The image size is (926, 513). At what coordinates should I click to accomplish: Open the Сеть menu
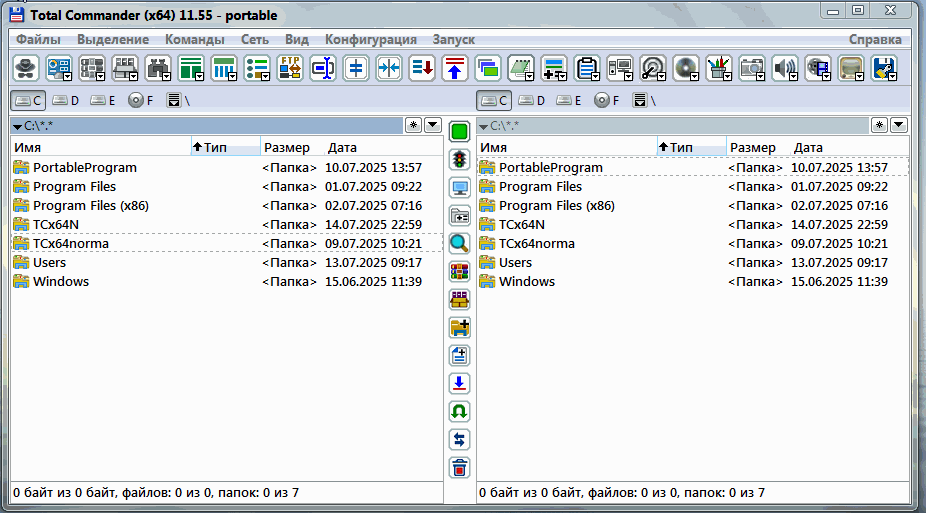255,40
